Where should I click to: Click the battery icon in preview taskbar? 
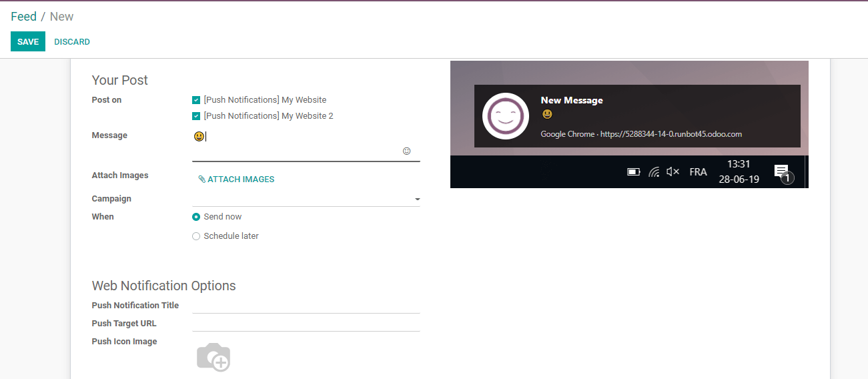point(633,172)
